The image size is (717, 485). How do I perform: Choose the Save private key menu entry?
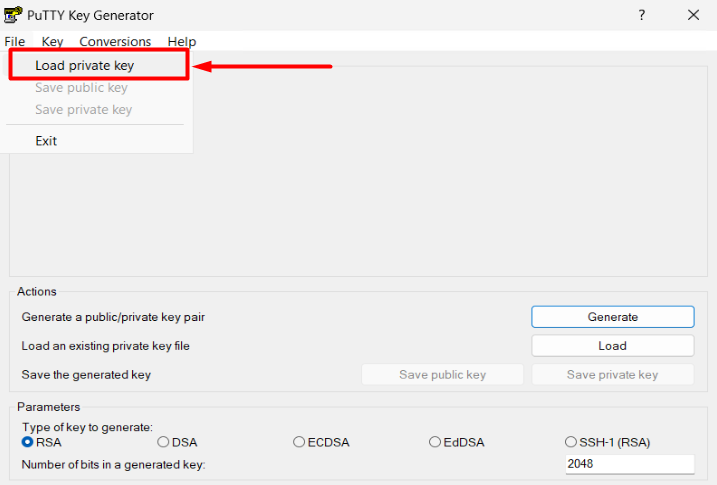(96, 110)
